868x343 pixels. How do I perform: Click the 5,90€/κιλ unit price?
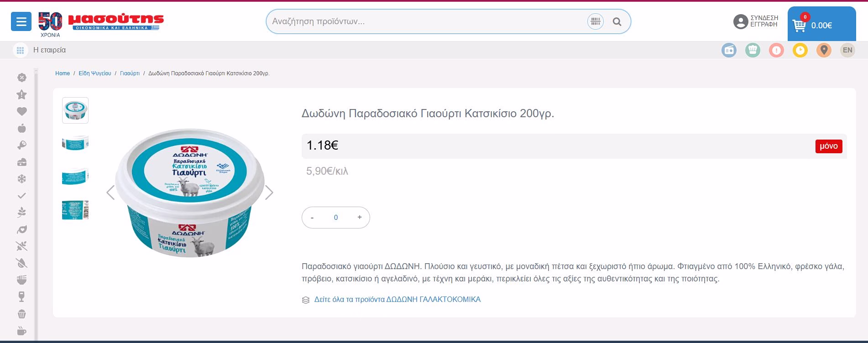tap(327, 171)
